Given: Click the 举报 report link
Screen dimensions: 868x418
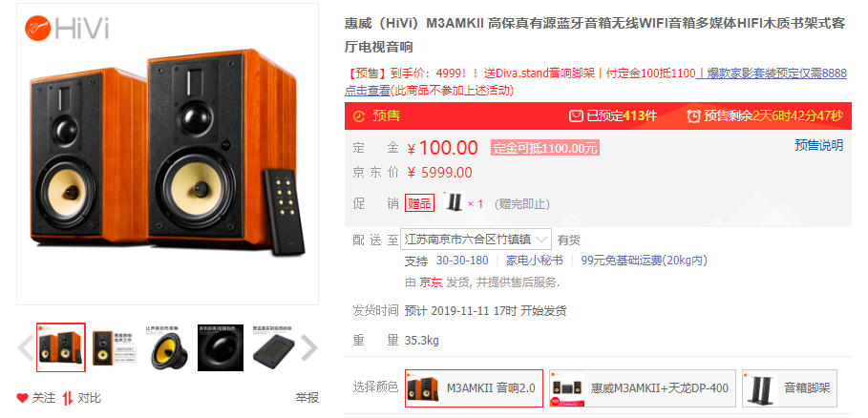Looking at the screenshot, I should [307, 398].
